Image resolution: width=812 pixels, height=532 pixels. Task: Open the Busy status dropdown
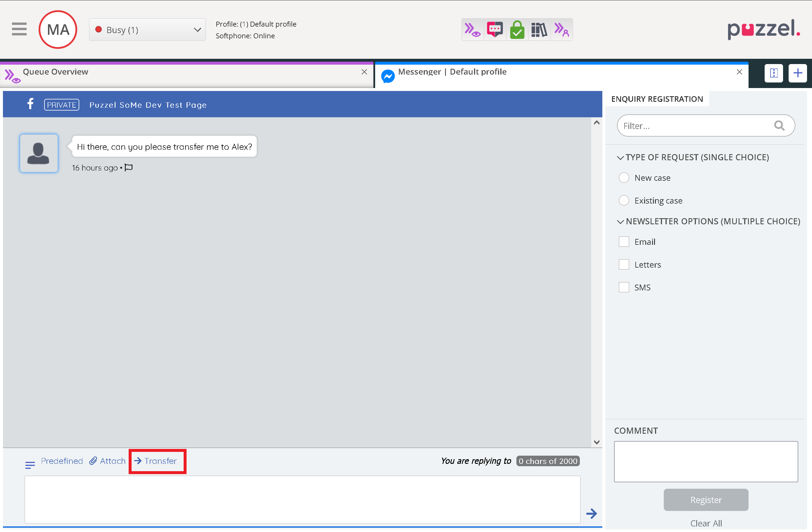tap(147, 30)
